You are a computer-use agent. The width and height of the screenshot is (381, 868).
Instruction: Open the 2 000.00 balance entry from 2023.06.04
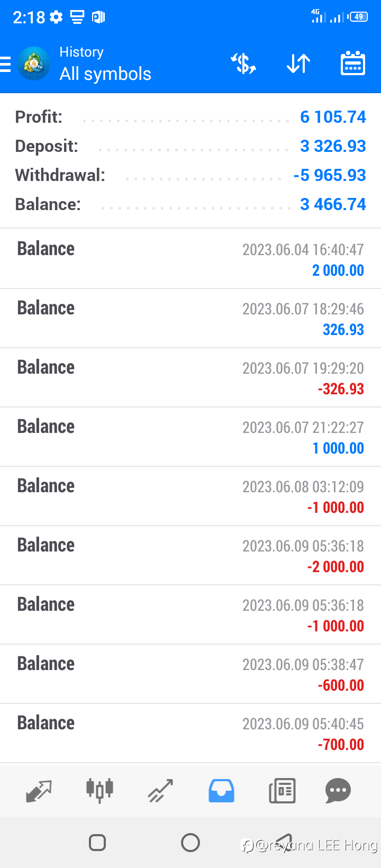pos(190,259)
